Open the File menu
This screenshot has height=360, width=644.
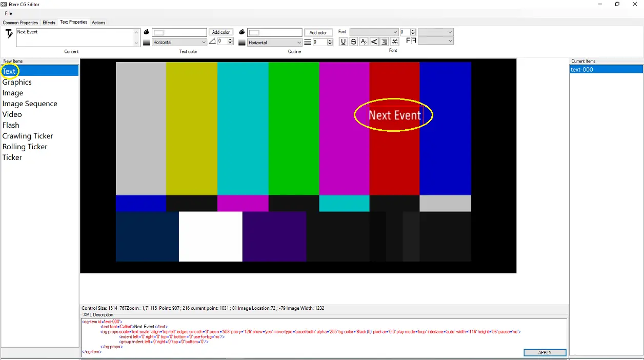[x=8, y=13]
